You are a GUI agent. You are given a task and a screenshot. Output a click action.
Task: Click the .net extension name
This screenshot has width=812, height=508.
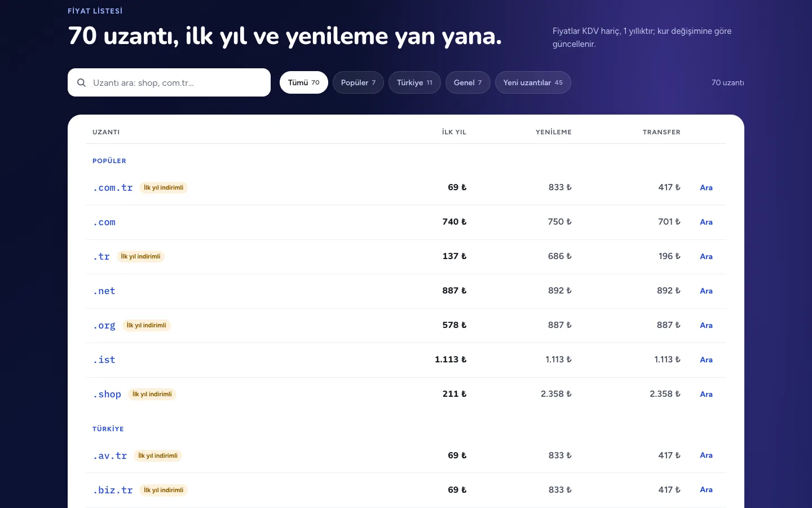(x=104, y=291)
